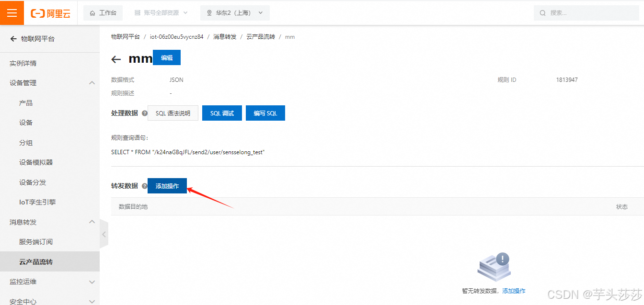Open the 华东2（上海）region selector
The height and width of the screenshot is (305, 644).
[235, 13]
